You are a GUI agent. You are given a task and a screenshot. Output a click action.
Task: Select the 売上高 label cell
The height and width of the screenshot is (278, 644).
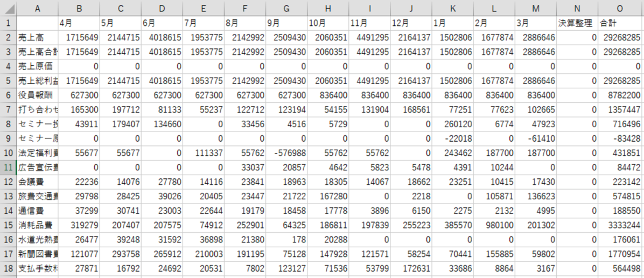click(x=37, y=37)
